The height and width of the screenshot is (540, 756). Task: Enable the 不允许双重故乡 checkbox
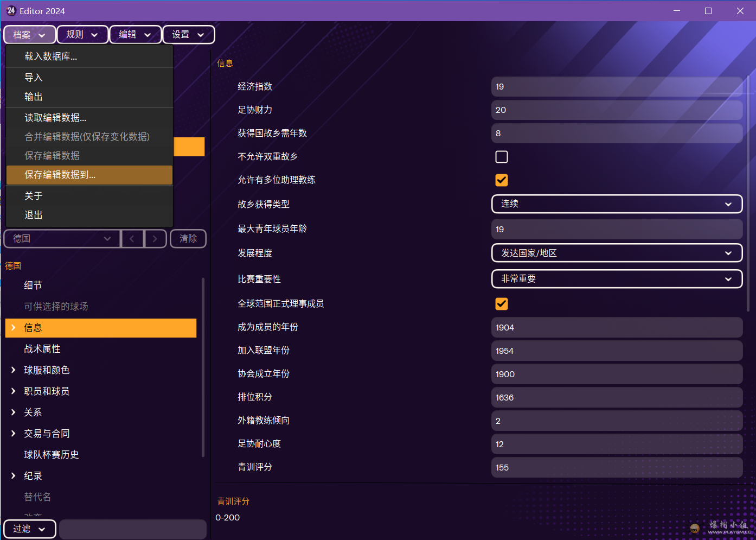pos(502,157)
